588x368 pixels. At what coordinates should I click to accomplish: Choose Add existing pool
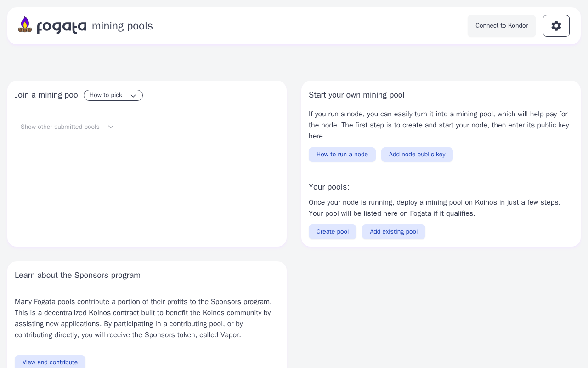pyautogui.click(x=393, y=232)
